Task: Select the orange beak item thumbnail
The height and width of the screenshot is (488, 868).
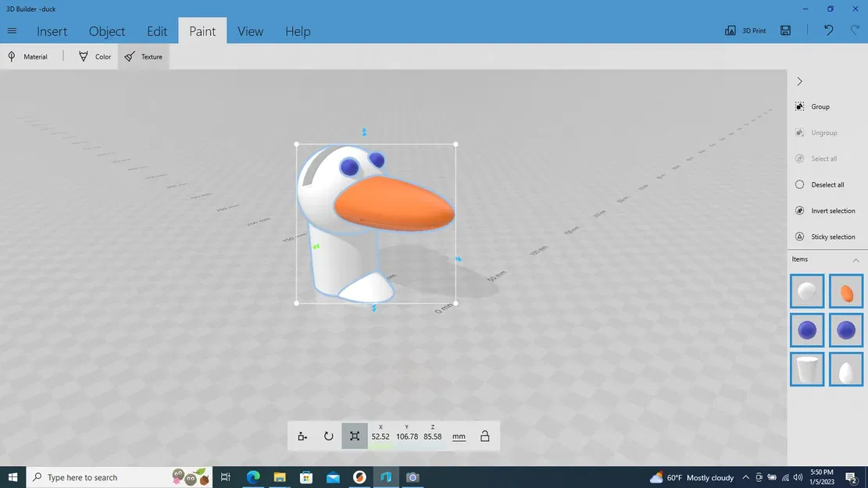Action: click(846, 291)
